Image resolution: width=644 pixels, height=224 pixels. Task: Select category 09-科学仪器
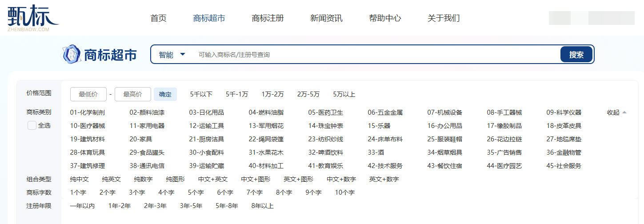click(564, 112)
